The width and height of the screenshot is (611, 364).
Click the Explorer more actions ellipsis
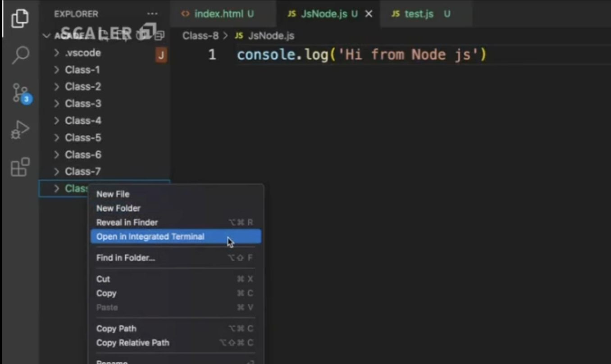(152, 14)
